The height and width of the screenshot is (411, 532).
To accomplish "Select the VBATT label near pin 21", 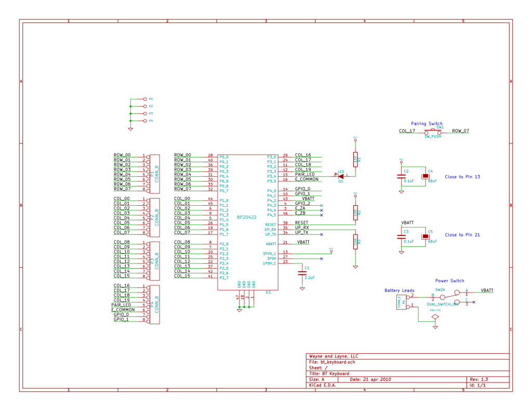I will point(302,242).
